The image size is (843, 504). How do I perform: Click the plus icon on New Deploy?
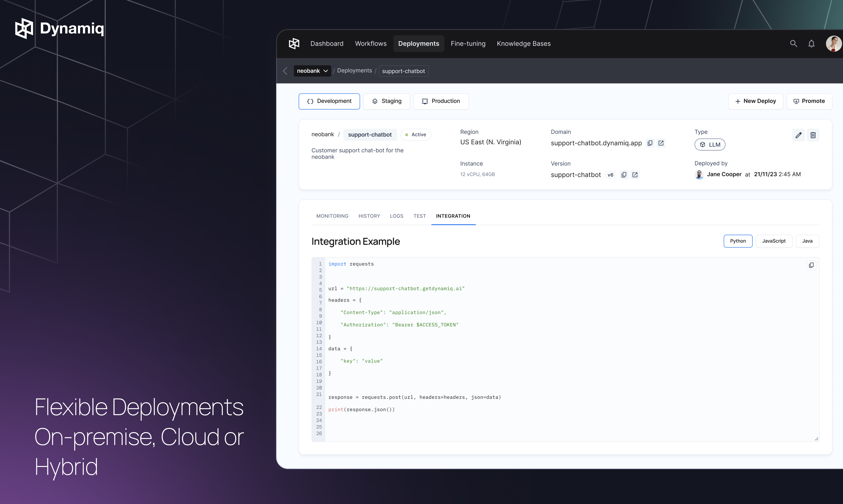(738, 101)
